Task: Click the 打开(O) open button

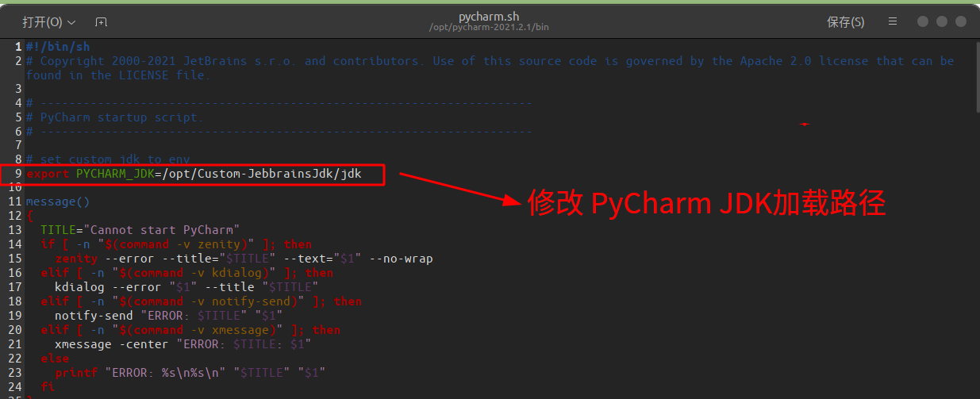Action: [x=48, y=22]
